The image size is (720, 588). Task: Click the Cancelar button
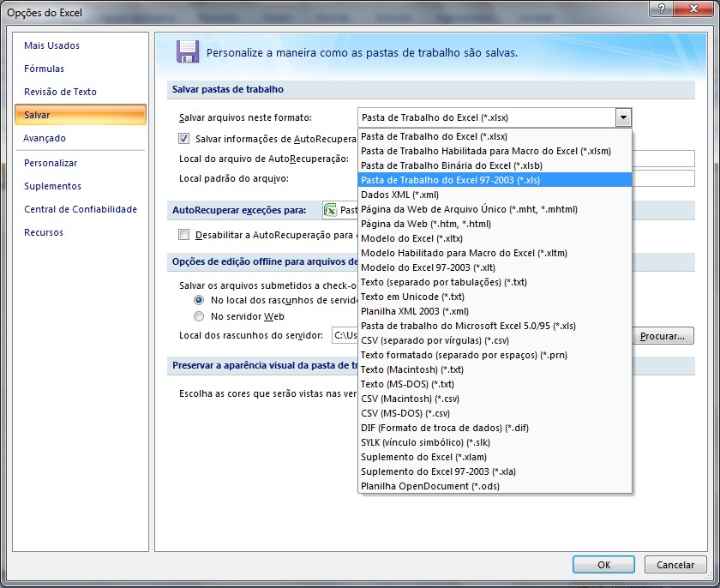675,565
